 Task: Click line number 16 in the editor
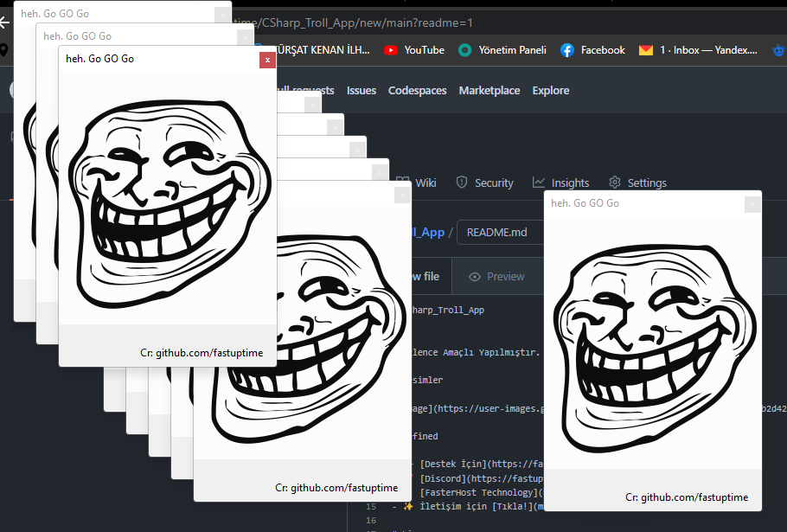(x=371, y=521)
